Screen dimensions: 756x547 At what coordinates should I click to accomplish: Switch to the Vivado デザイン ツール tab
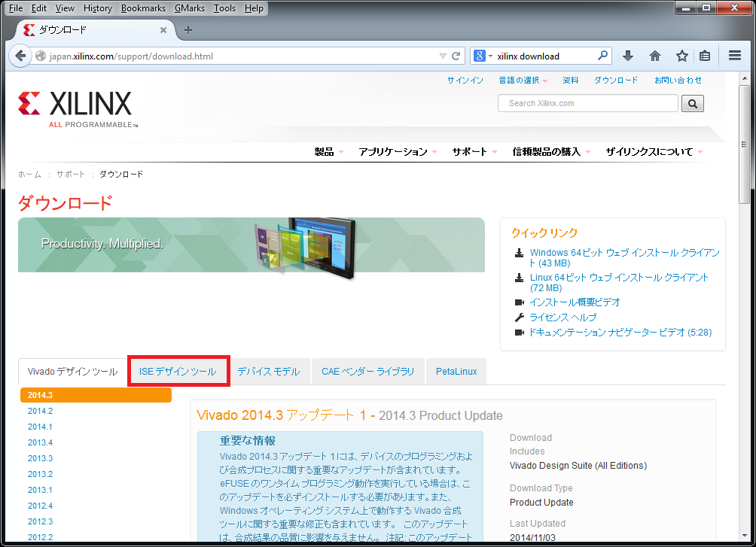point(72,372)
